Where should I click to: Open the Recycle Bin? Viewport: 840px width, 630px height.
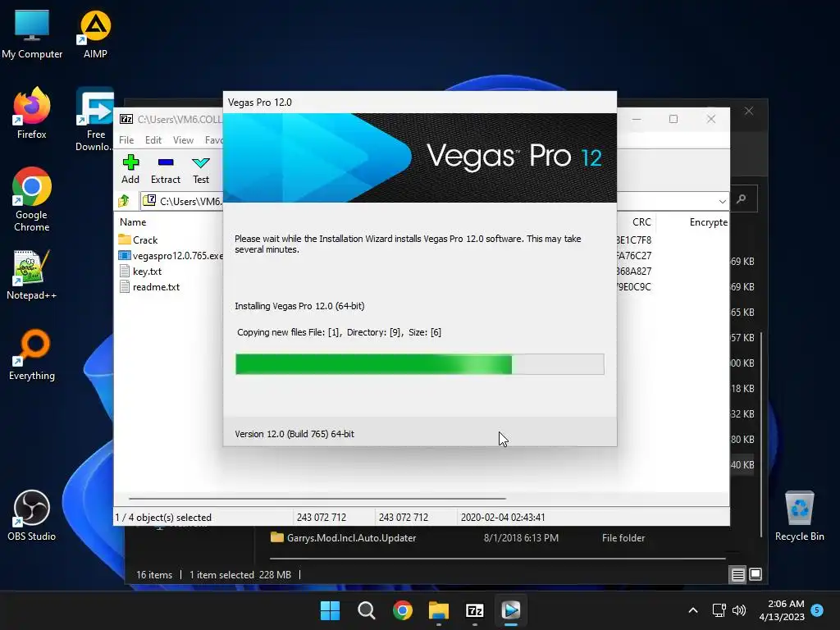point(799,515)
